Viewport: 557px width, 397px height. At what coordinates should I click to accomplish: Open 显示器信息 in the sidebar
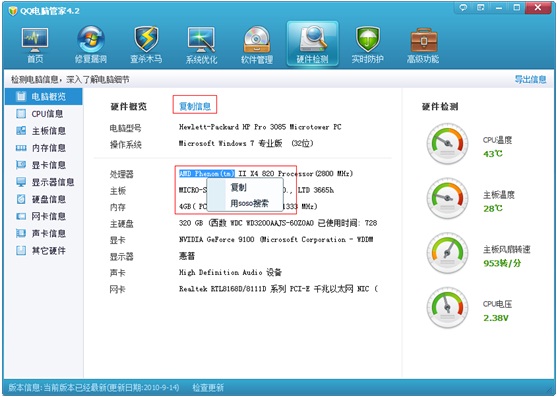click(x=44, y=182)
